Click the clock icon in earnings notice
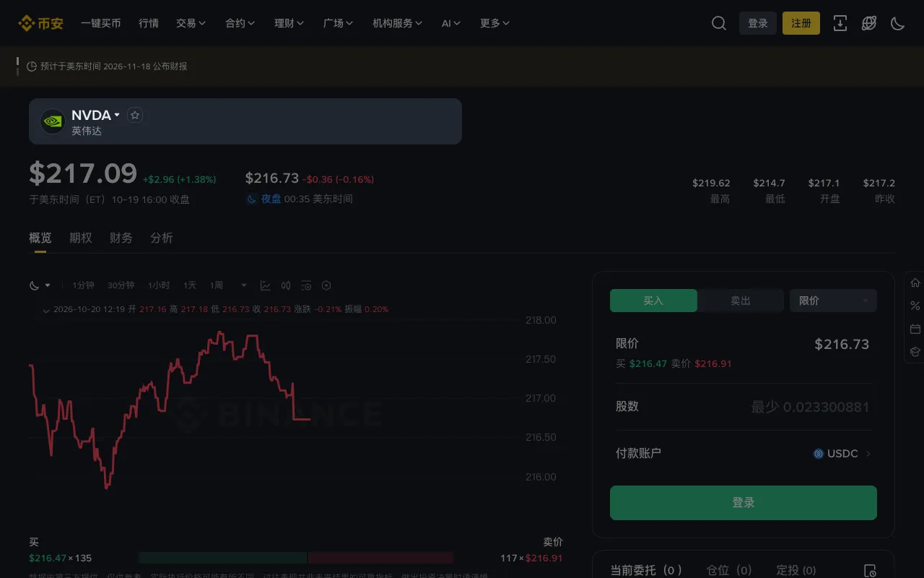The width and height of the screenshot is (924, 578). [32, 66]
